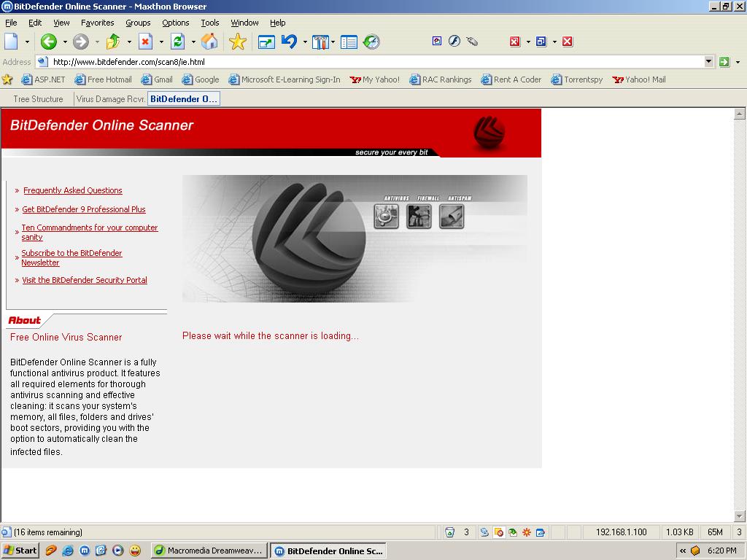Click the Up one level arrow icon

[x=113, y=42]
